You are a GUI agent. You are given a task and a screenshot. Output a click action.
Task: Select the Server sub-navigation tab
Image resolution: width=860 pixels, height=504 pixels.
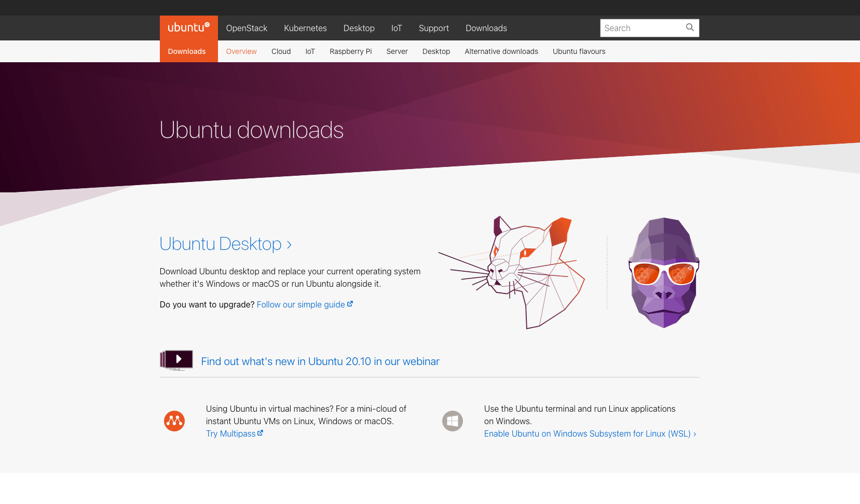397,51
